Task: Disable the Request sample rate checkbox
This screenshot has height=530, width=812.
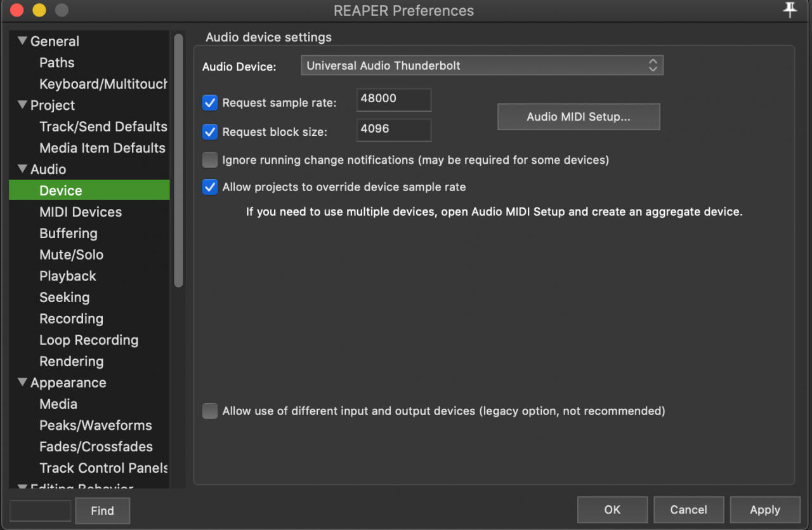Action: click(x=210, y=102)
